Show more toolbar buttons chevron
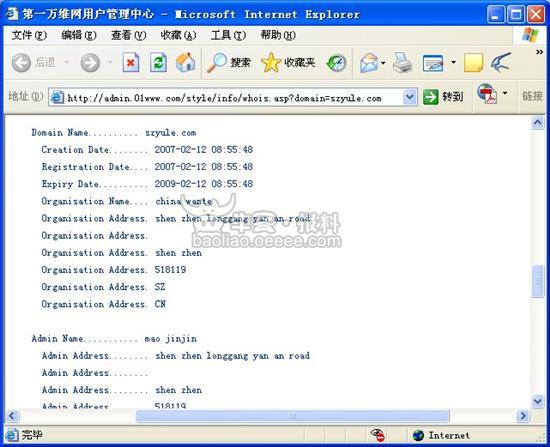This screenshot has height=447, width=550. (539, 52)
